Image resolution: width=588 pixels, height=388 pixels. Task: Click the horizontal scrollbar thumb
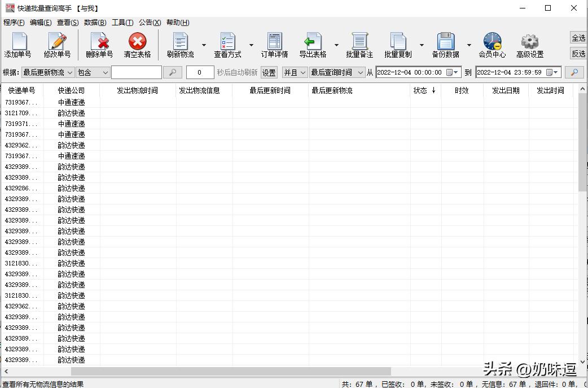pos(231,371)
